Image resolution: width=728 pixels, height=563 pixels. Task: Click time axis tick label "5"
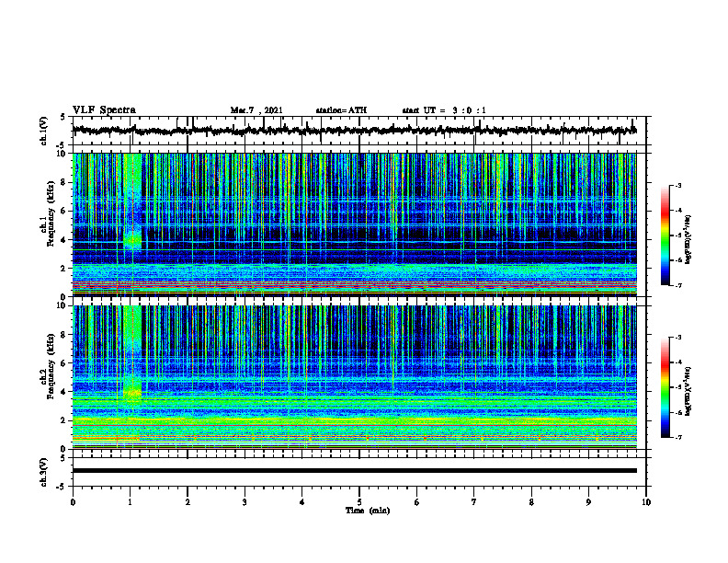359,502
